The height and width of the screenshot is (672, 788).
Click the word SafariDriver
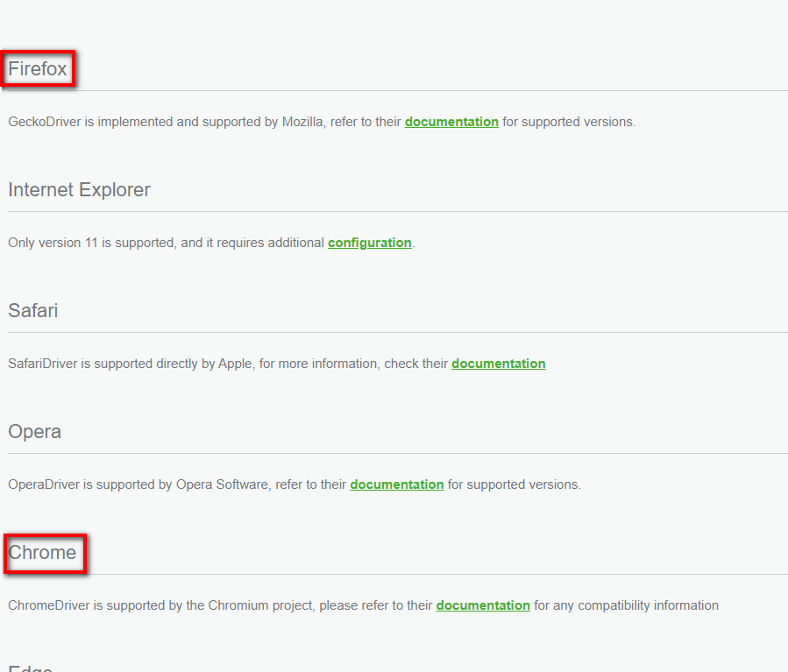pyautogui.click(x=43, y=364)
